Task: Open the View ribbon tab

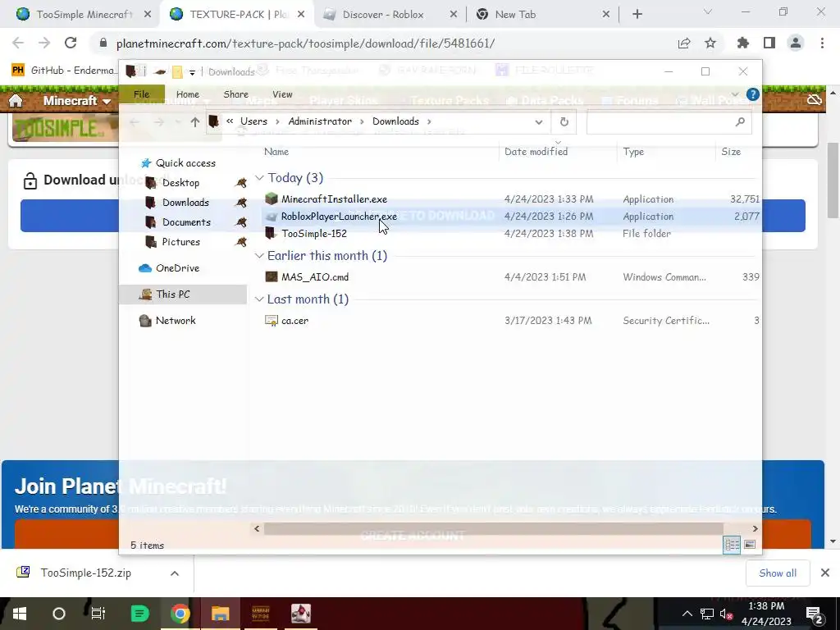Action: click(282, 94)
